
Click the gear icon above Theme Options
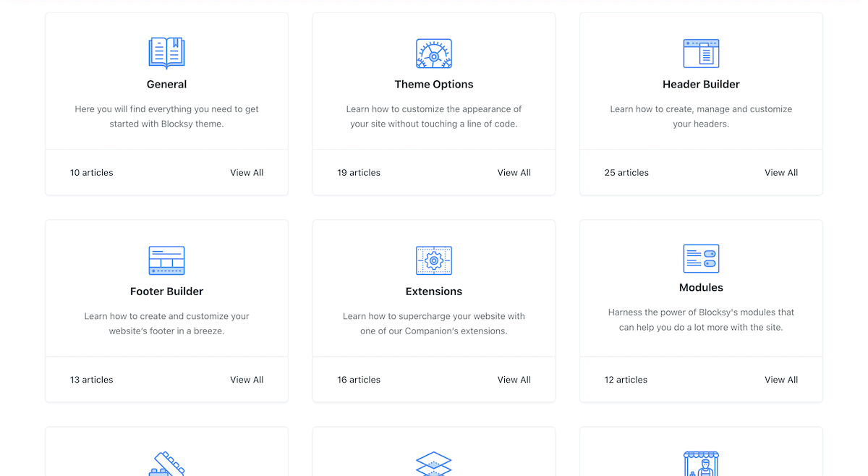[x=434, y=54]
